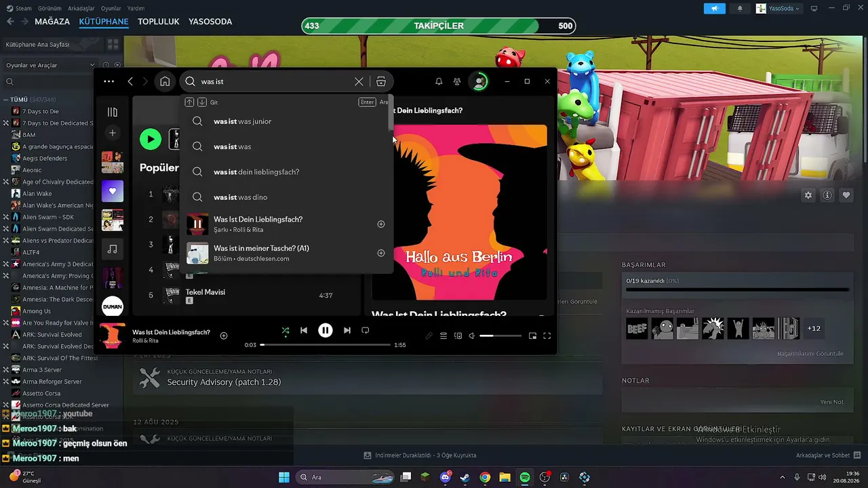Open Rolli & Rita artist link in player
Image resolution: width=868 pixels, height=488 pixels.
pyautogui.click(x=146, y=340)
